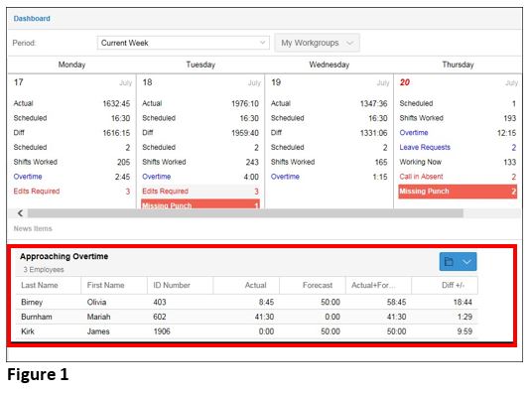This screenshot has width=532, height=393.
Task: Click Tuesday's Actual value 1976:10
Action: [244, 103]
